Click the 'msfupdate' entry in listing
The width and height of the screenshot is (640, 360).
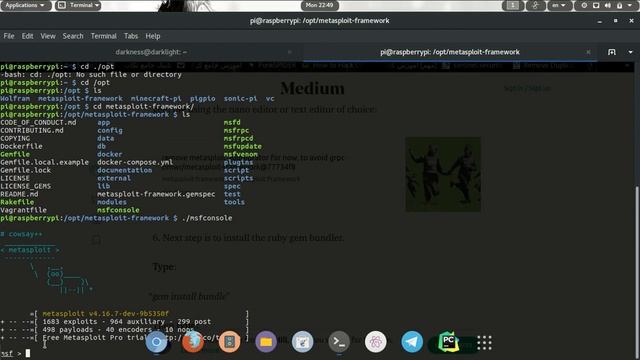[242, 147]
